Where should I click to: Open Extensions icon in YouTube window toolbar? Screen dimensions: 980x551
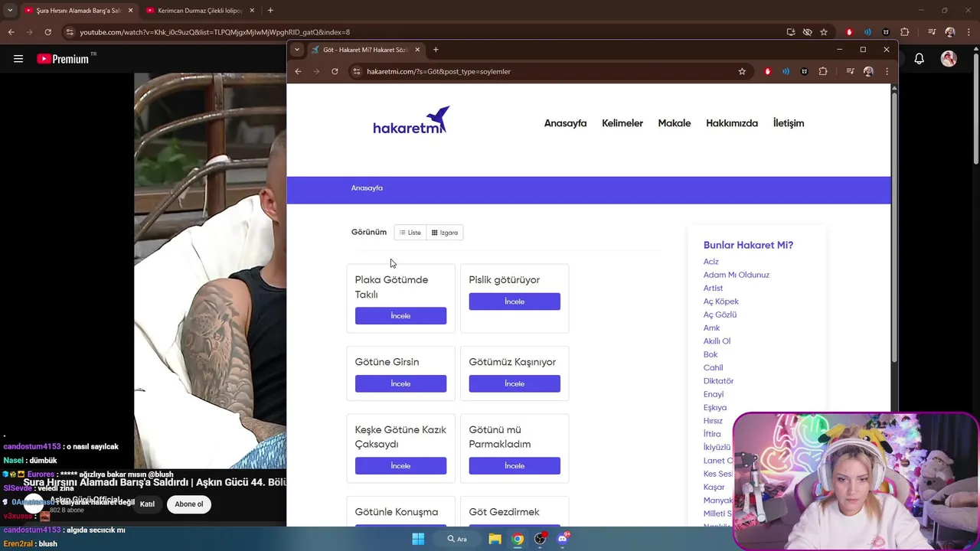tap(905, 32)
